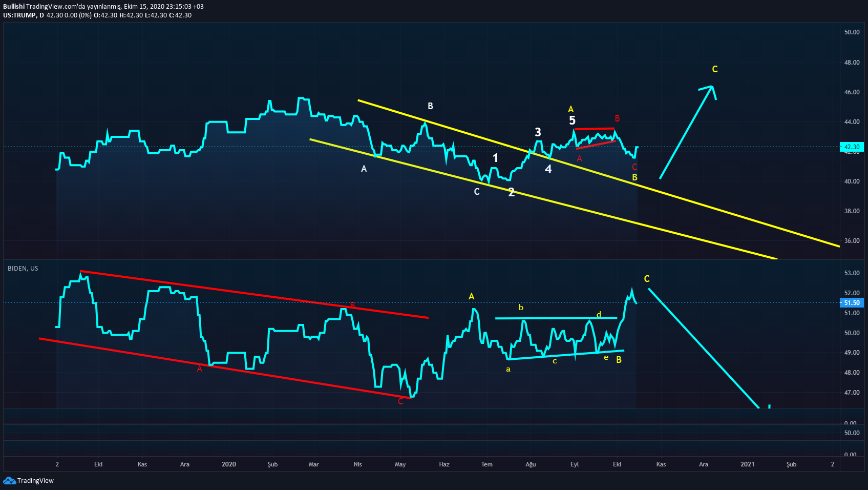The width and height of the screenshot is (868, 490).
Task: Select the white wave label 5
Action: coord(573,120)
